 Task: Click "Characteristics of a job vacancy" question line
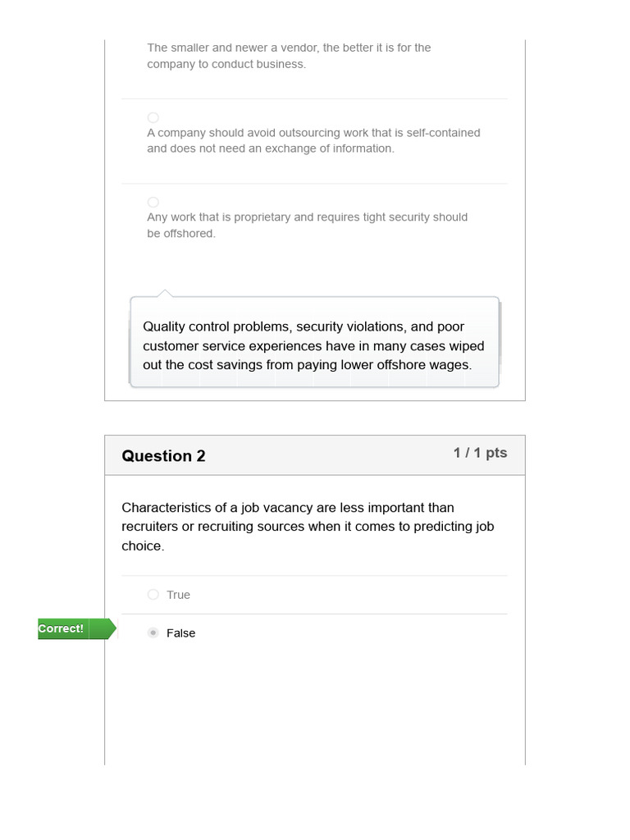tap(287, 508)
